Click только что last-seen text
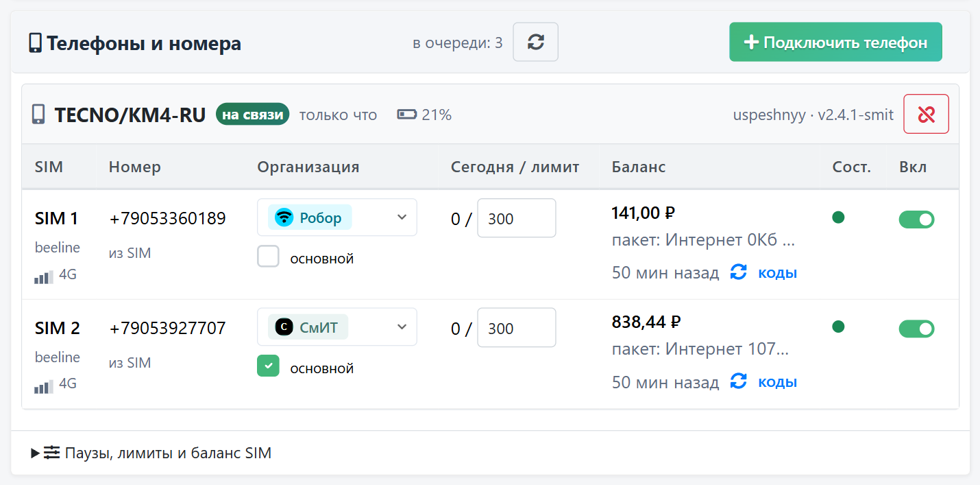This screenshot has height=485, width=980. coord(338,115)
